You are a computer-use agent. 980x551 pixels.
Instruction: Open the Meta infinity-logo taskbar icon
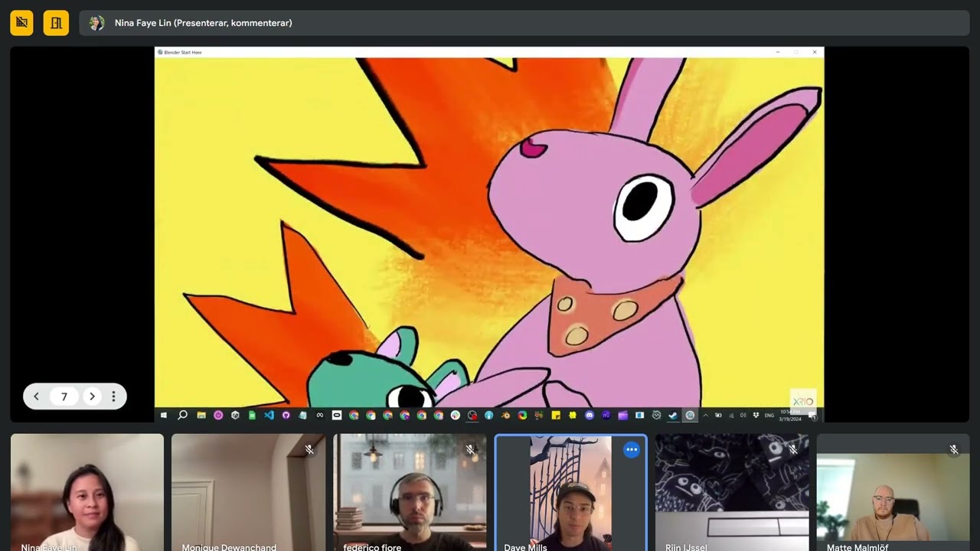coord(319,416)
